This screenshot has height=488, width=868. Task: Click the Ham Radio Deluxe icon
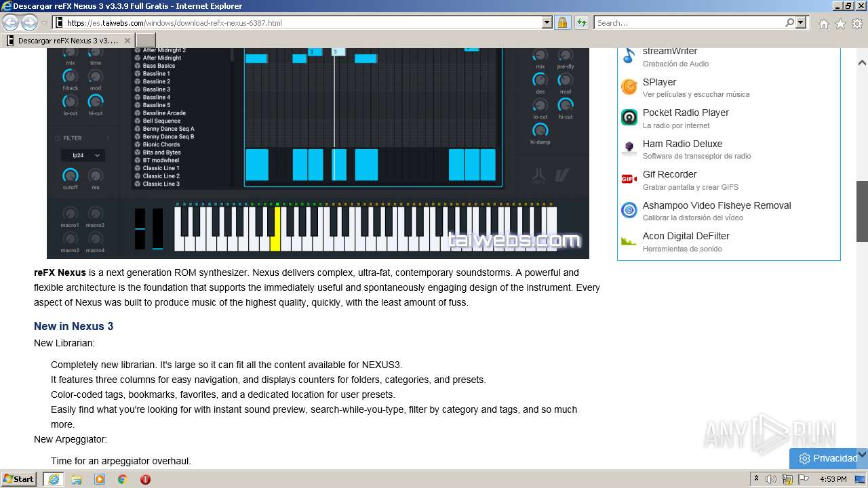tap(629, 148)
